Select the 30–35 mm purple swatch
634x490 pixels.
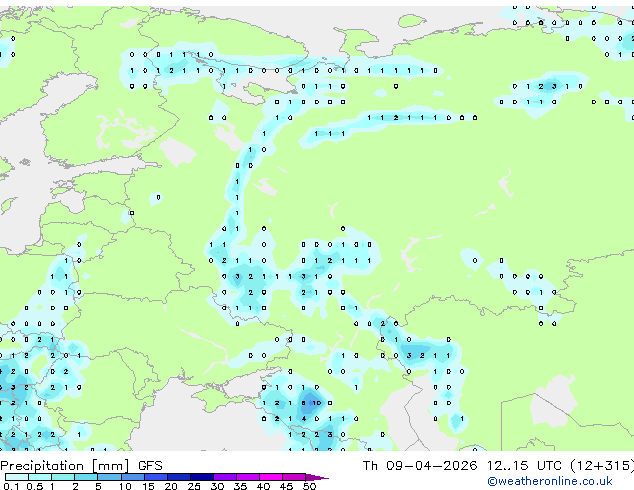[x=224, y=477]
